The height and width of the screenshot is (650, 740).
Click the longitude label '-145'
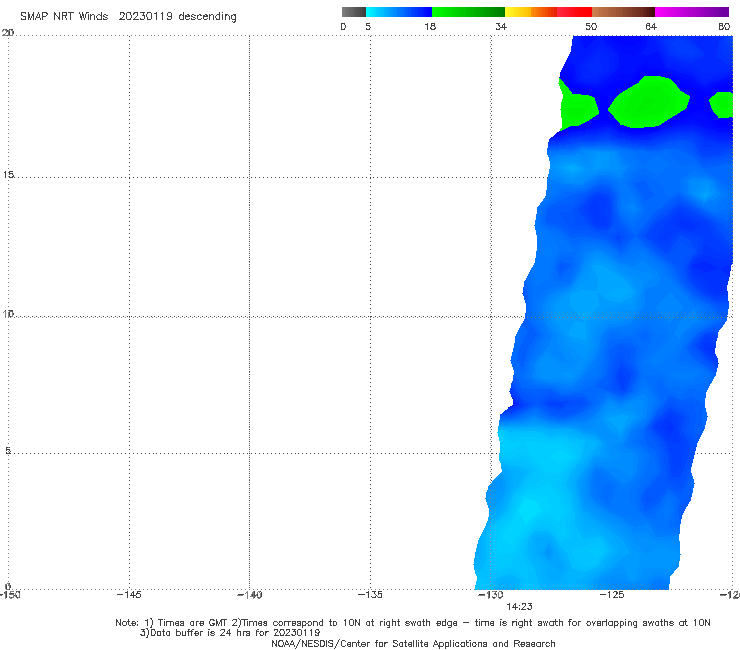[129, 594]
